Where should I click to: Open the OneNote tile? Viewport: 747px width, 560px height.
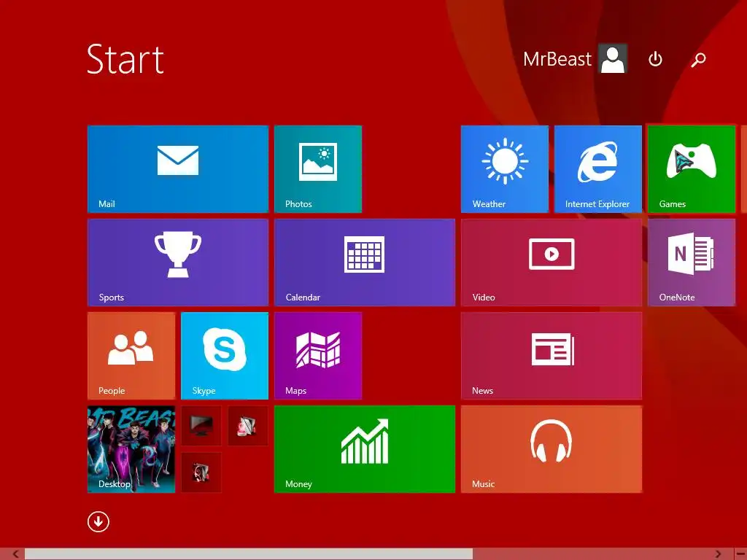(x=692, y=262)
